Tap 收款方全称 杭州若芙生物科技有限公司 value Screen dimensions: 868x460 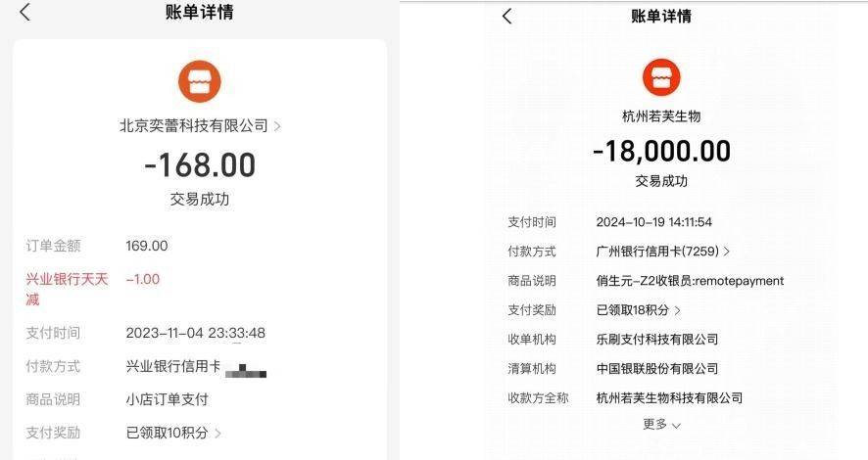[669, 398]
